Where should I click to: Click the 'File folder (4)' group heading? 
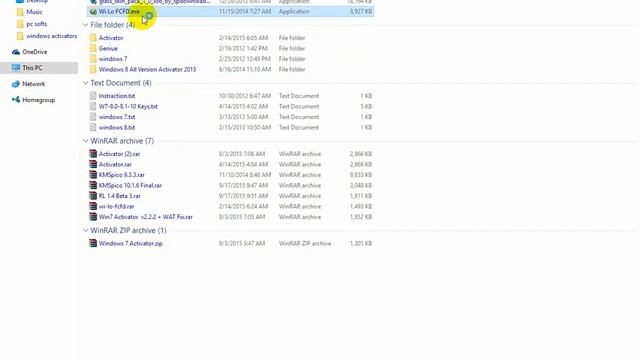[x=112, y=25]
